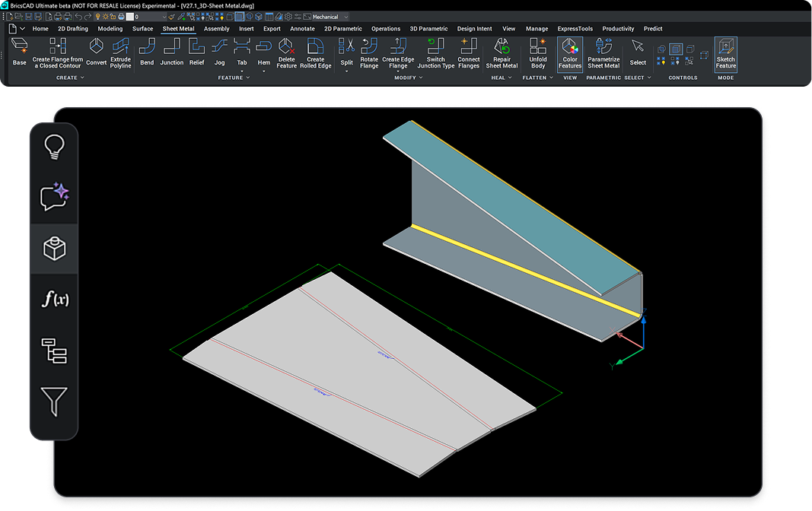Click the gray unfolded flat pattern body
812x511 pixels.
(x=359, y=373)
